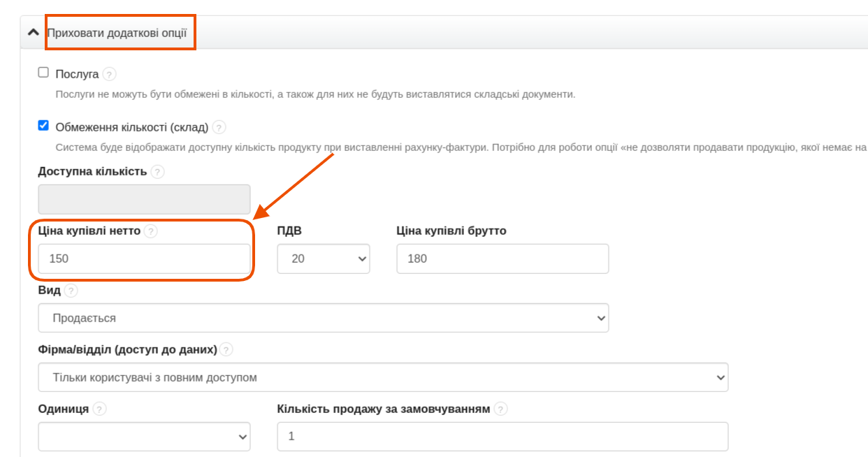Open the ПДВ rate dropdown
The image size is (868, 457).
tap(323, 259)
